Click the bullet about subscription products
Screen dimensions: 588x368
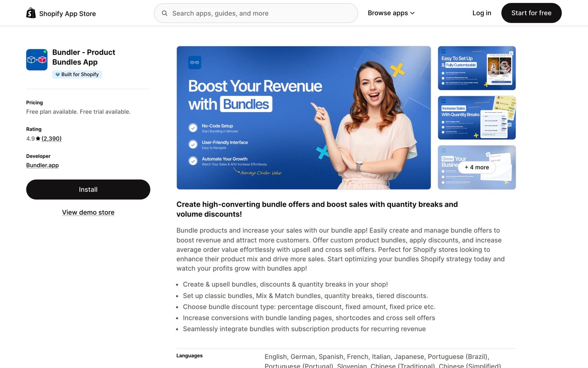(x=304, y=329)
